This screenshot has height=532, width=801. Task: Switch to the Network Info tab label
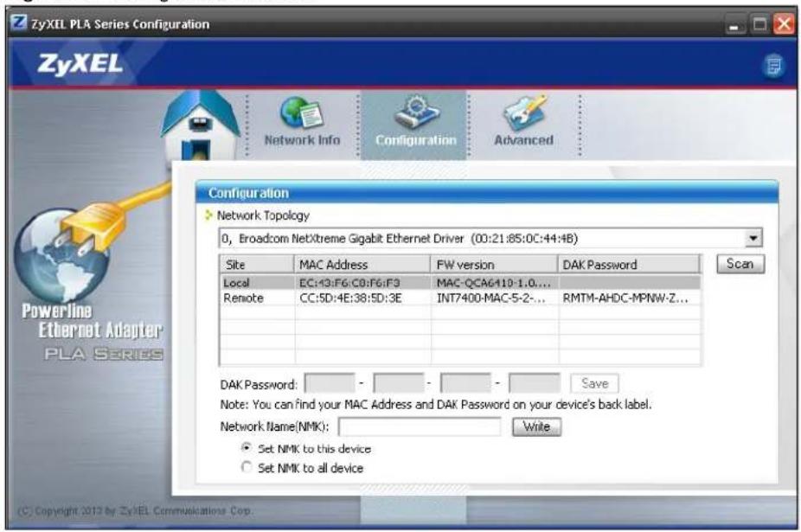coord(302,139)
